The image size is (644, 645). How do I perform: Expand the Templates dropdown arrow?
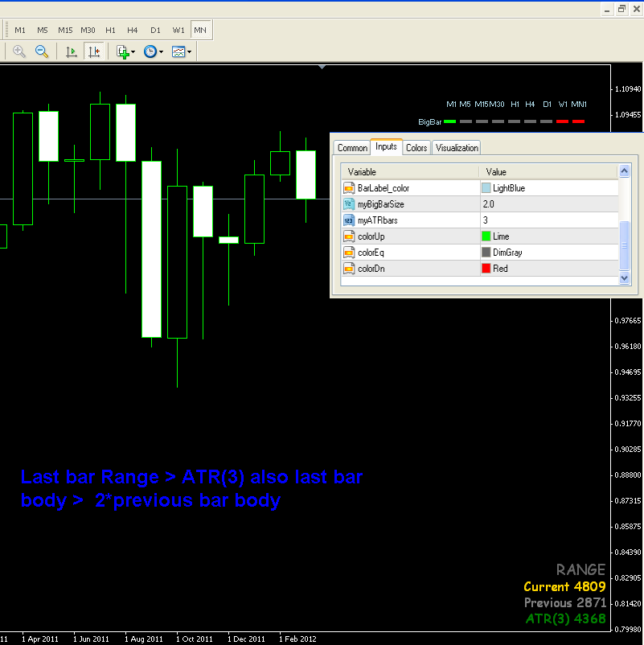pos(189,51)
